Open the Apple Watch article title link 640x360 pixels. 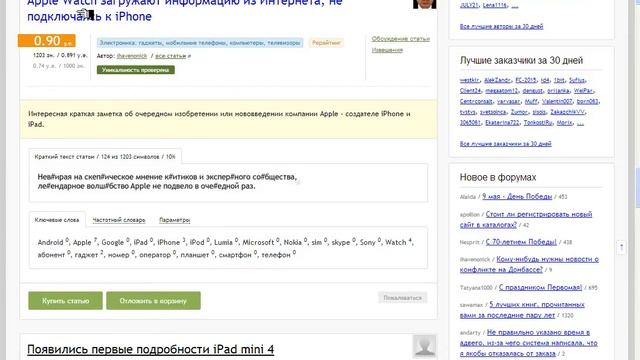pyautogui.click(x=184, y=10)
